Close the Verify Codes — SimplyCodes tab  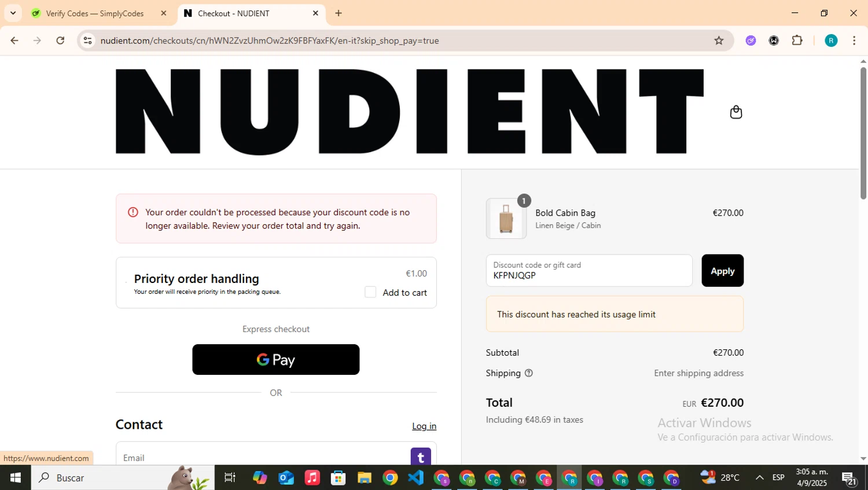point(164,13)
